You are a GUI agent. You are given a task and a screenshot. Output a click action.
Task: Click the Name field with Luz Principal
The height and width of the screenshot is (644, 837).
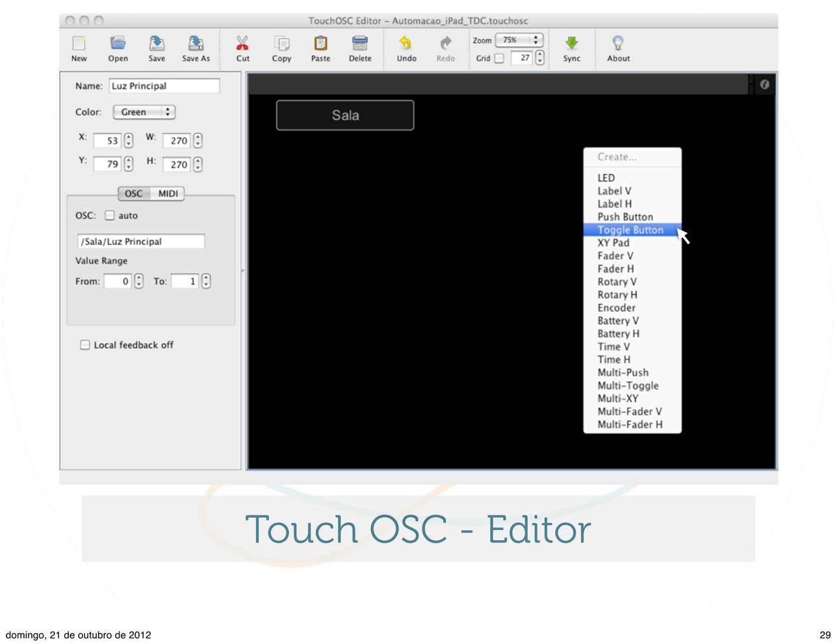coord(164,86)
